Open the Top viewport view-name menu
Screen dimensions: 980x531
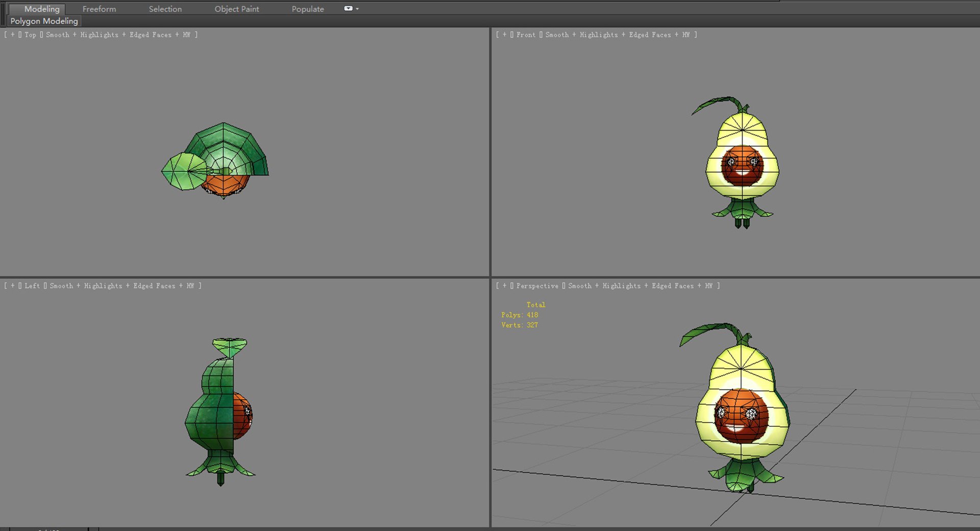30,35
